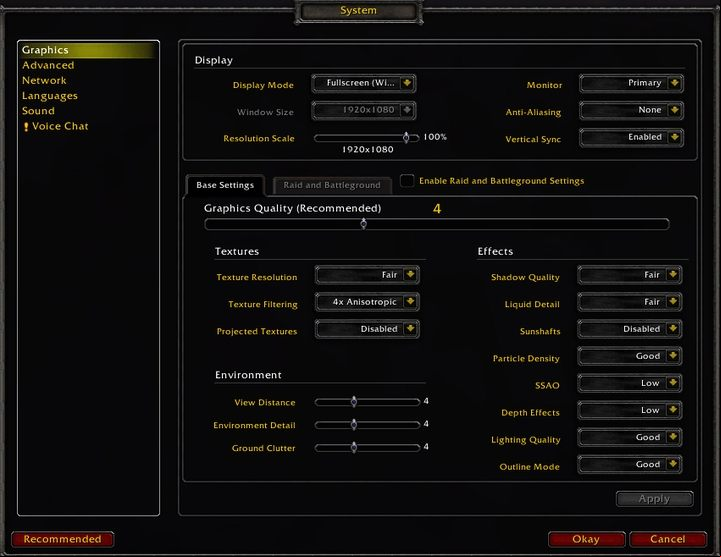The height and width of the screenshot is (557, 721).
Task: Click the Environment section heading
Action: click(x=248, y=375)
